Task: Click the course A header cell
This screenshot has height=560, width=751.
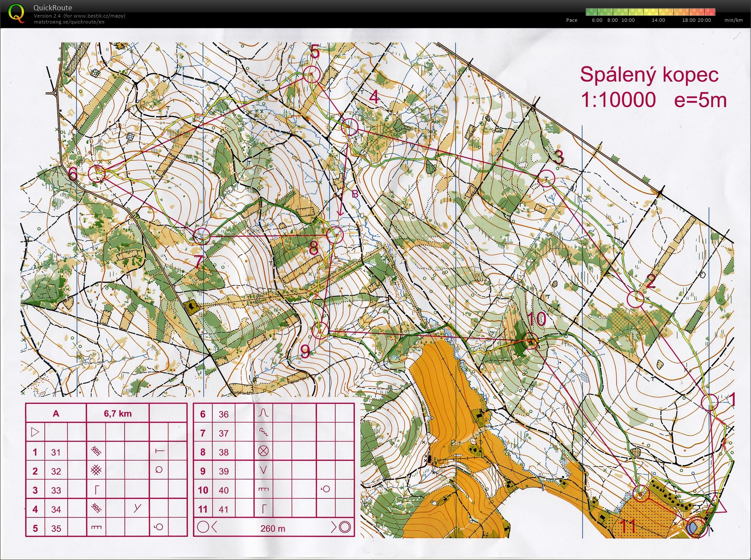Action: click(56, 413)
